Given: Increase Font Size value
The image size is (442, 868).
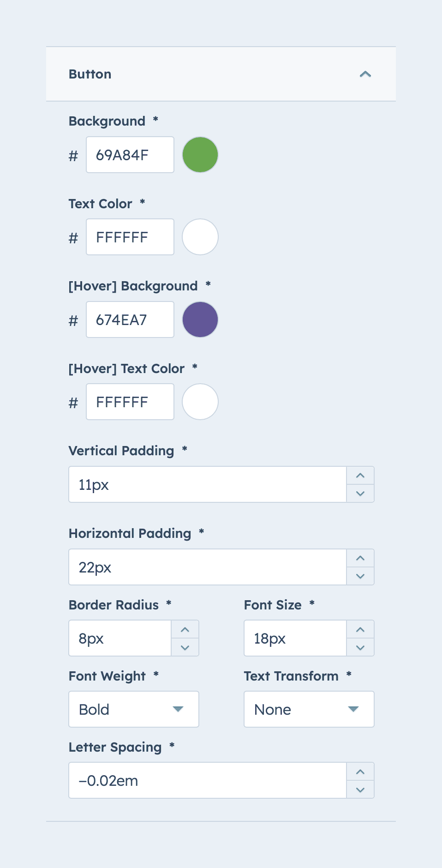Looking at the screenshot, I should click(360, 629).
